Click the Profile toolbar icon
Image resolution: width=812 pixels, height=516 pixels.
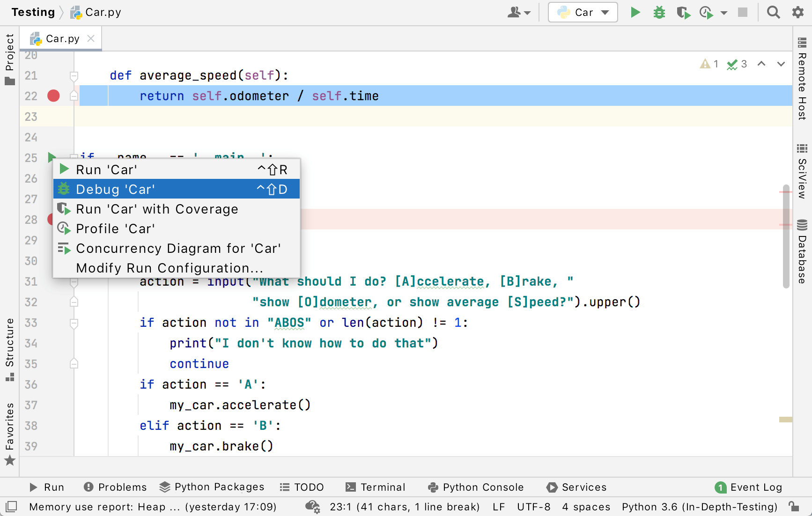tap(706, 12)
